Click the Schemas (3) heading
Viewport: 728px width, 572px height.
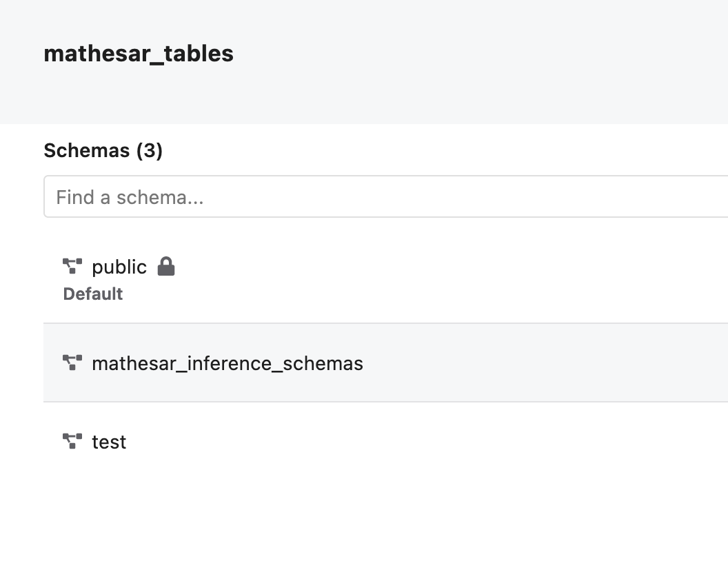103,150
